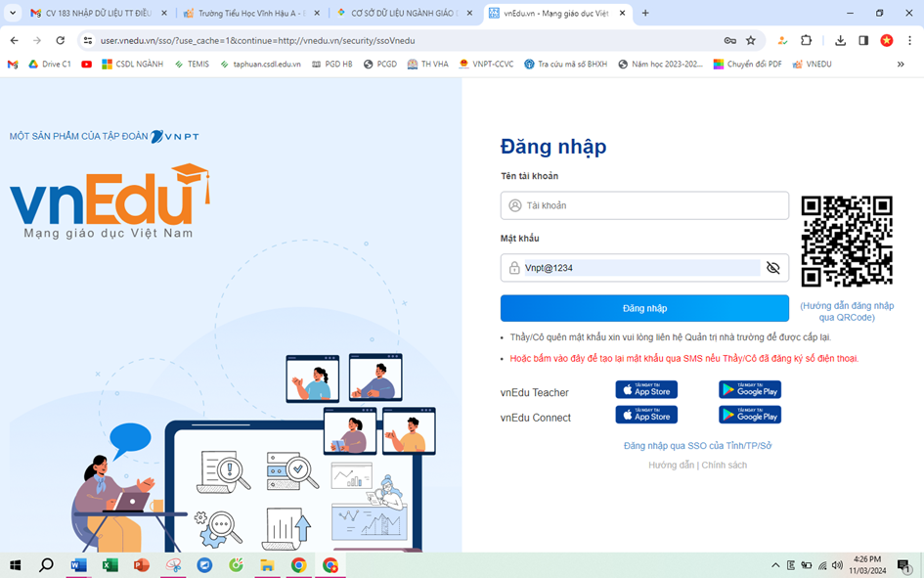Open the VNPT-CCVC bookmark
Image resolution: width=924 pixels, height=578 pixels.
pyautogui.click(x=487, y=65)
